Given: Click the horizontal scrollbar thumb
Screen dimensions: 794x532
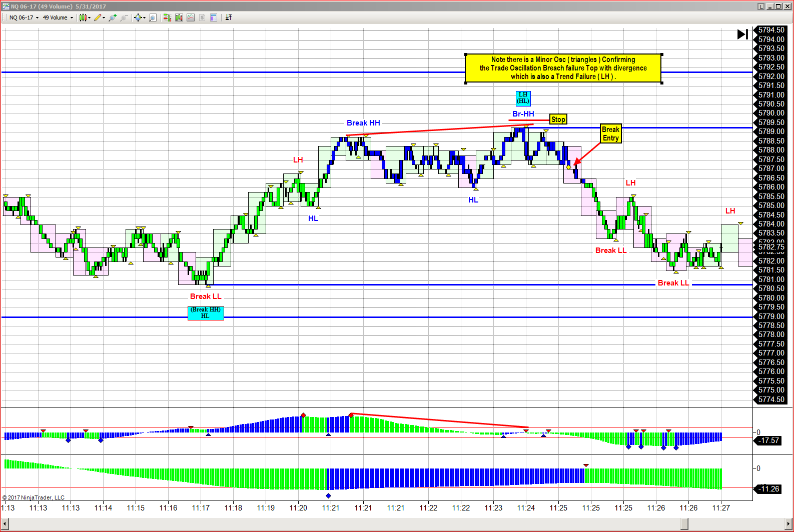Looking at the screenshot, I should (684, 523).
